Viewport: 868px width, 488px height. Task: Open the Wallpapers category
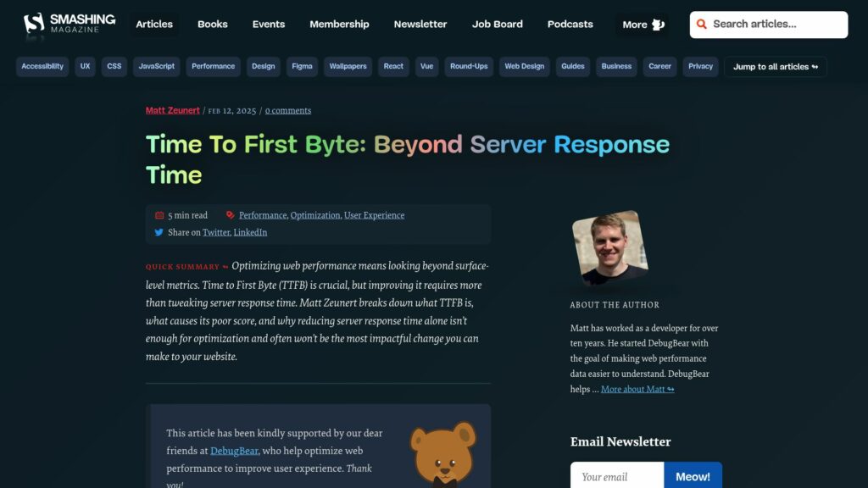pos(348,66)
